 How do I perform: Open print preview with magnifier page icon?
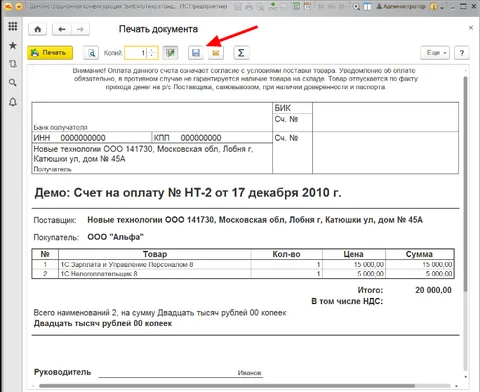91,53
